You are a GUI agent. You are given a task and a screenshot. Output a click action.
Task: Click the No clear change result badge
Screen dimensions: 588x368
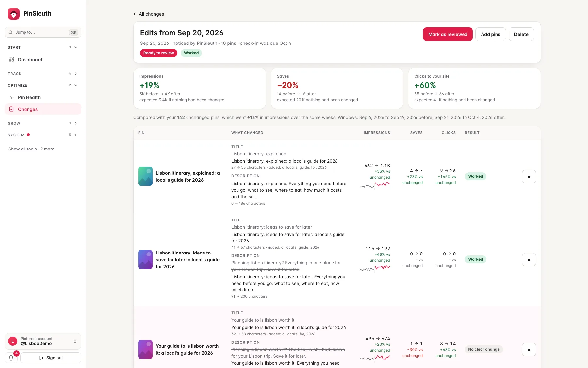tap(484, 349)
